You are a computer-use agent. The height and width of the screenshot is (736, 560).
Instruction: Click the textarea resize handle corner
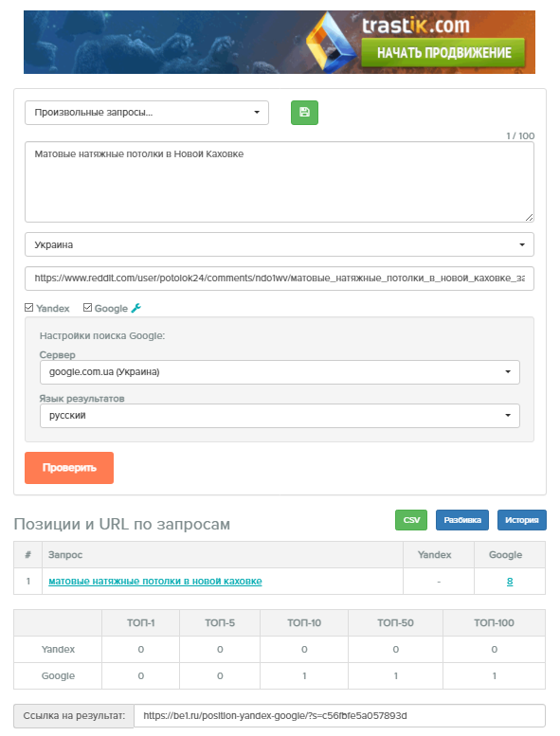tap(530, 217)
